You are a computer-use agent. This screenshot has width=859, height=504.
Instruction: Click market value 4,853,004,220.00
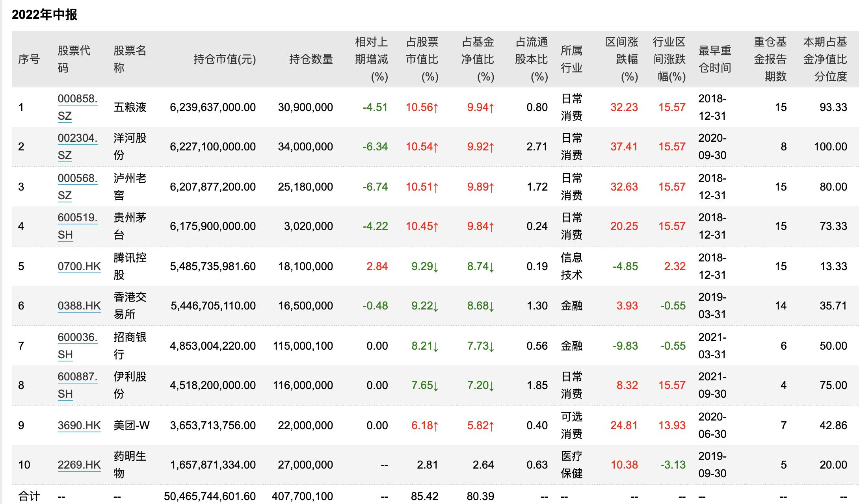click(x=213, y=346)
